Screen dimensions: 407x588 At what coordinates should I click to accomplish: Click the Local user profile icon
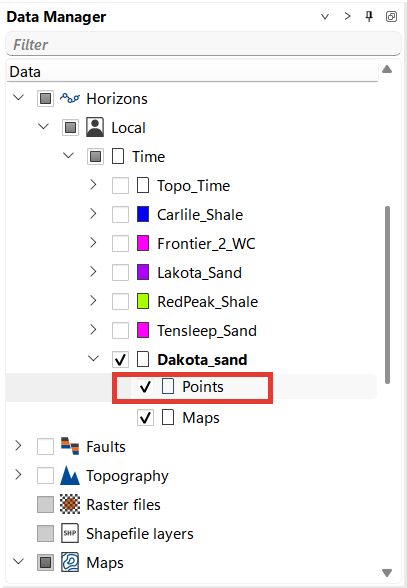pos(95,128)
